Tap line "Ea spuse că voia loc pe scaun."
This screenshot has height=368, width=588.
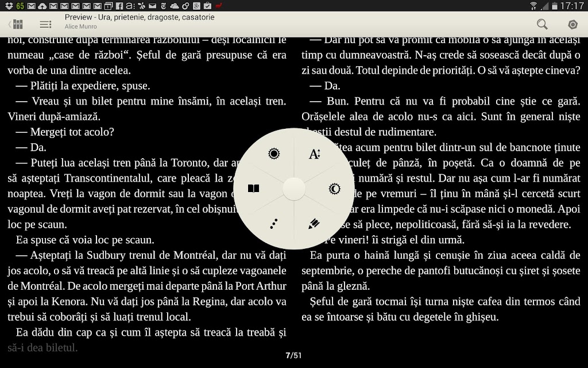85,240
